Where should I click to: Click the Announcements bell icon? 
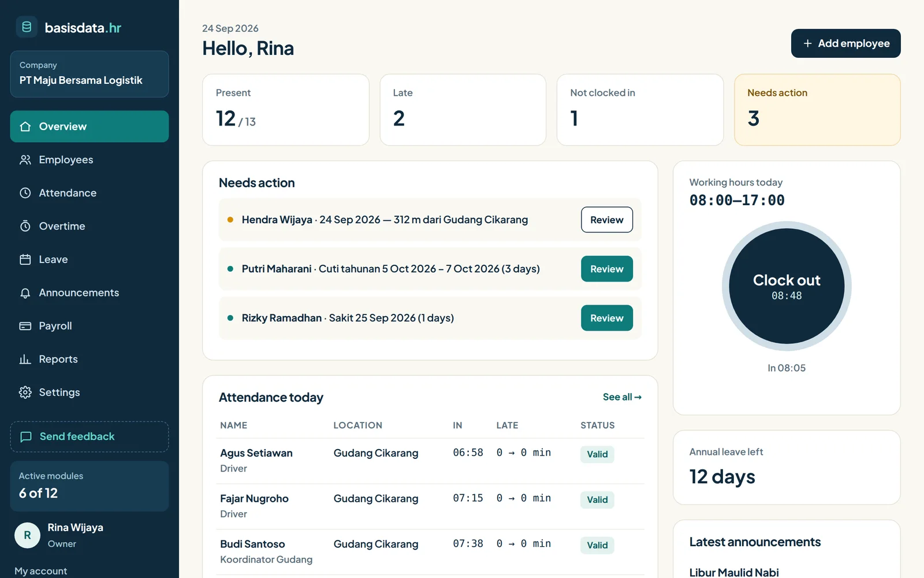click(25, 293)
